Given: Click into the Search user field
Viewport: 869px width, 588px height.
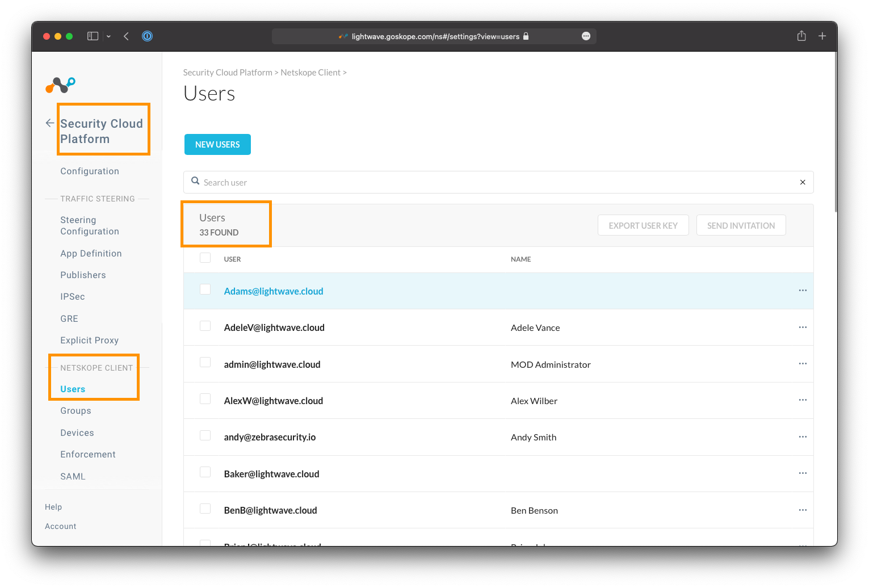Looking at the screenshot, I should (494, 182).
